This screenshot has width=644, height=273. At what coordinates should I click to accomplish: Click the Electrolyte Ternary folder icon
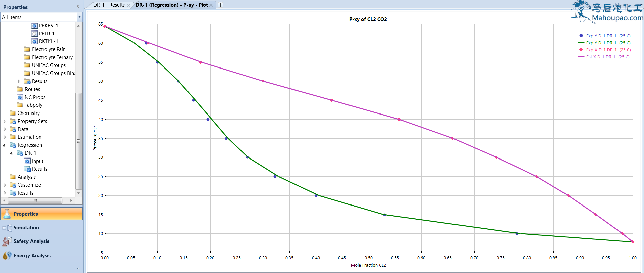[27, 57]
